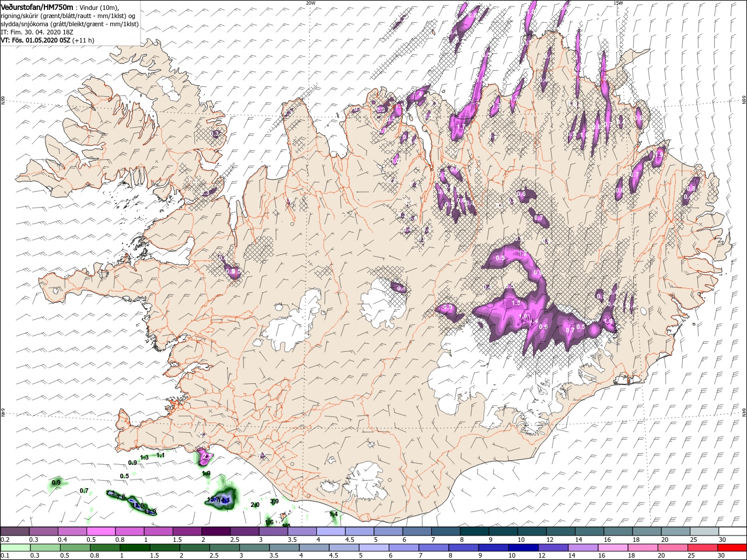Select the 12.9 rainfall value

tap(151, 512)
